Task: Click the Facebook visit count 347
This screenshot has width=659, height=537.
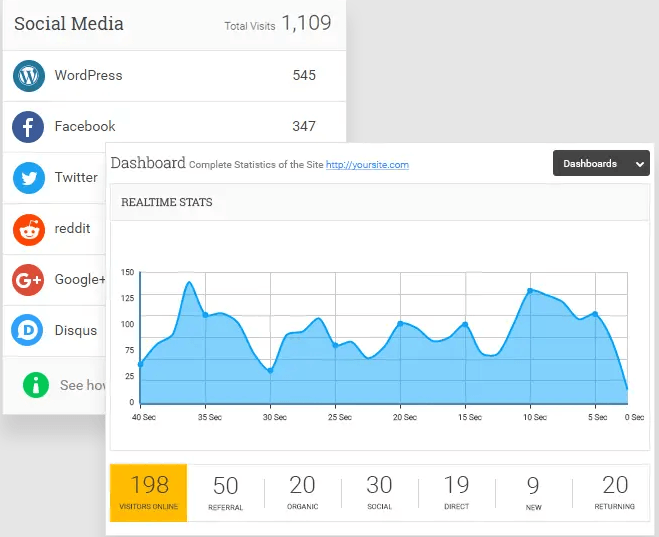Action: point(304,126)
